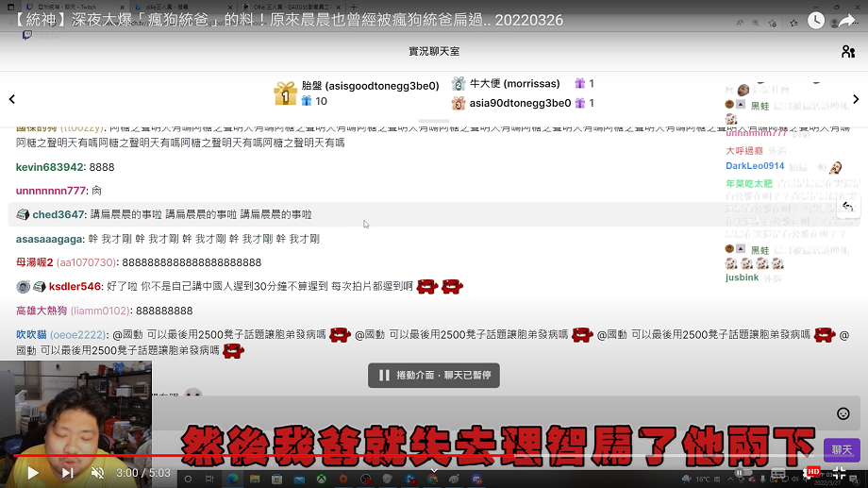Screen dimensions: 868x488
Task: Play the paused YouTube video
Action: click(33, 473)
